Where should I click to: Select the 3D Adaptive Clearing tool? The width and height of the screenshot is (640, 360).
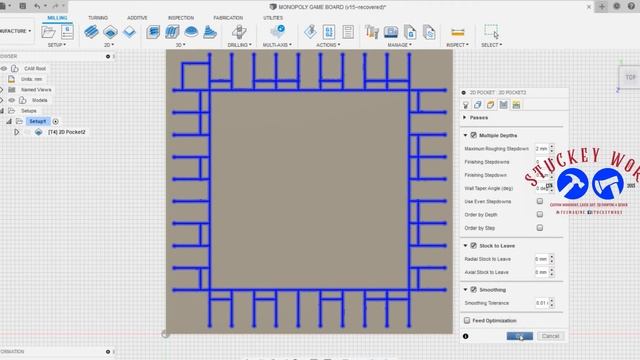[x=153, y=31]
